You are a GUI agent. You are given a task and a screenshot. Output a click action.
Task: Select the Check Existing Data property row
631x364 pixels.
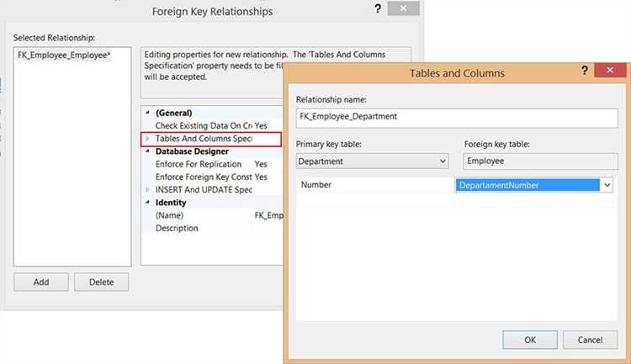(x=204, y=125)
